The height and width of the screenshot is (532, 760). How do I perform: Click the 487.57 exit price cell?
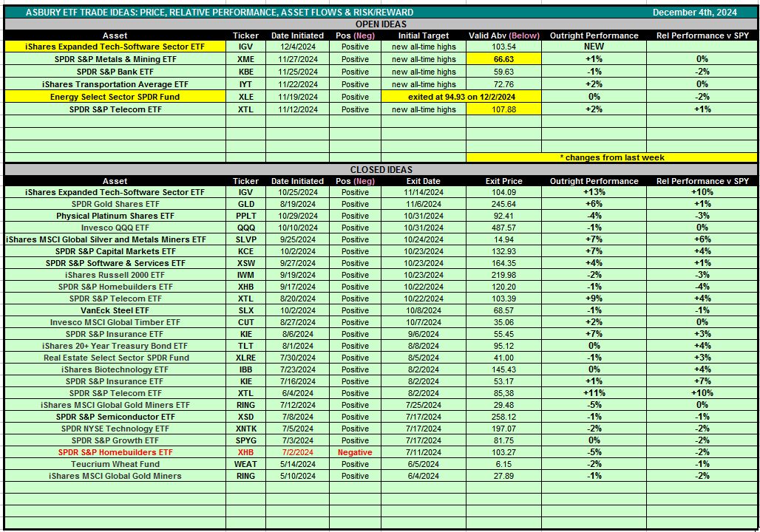point(503,228)
